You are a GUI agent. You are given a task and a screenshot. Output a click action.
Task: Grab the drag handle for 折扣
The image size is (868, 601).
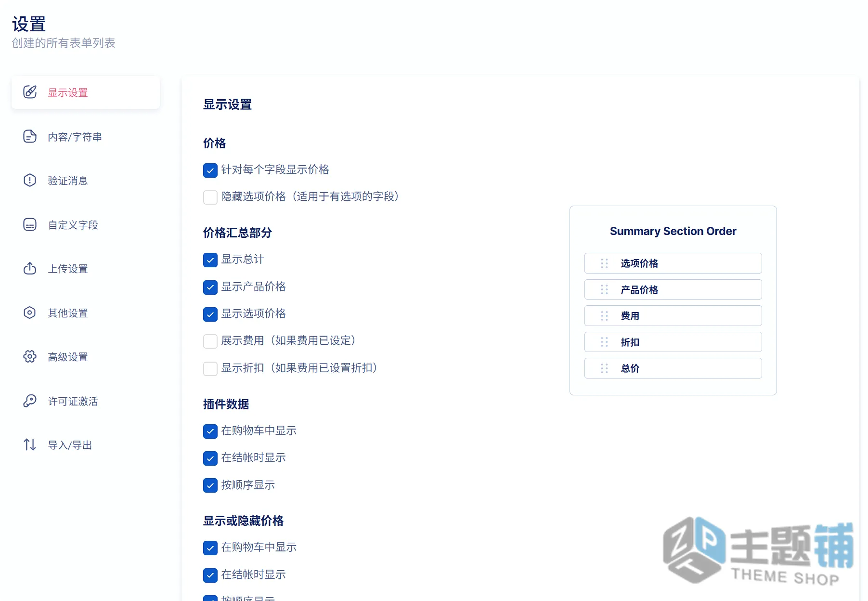[x=604, y=342]
